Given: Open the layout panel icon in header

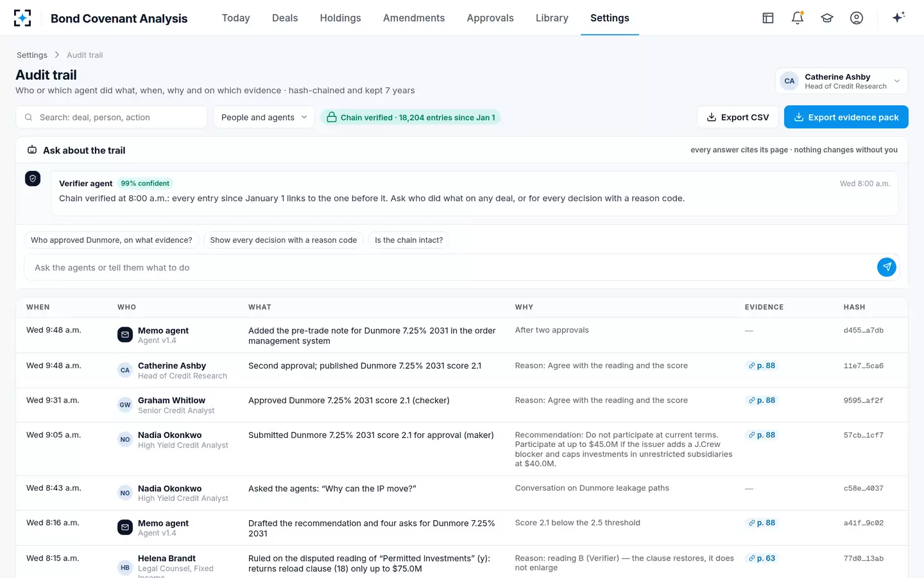Looking at the screenshot, I should [x=768, y=18].
